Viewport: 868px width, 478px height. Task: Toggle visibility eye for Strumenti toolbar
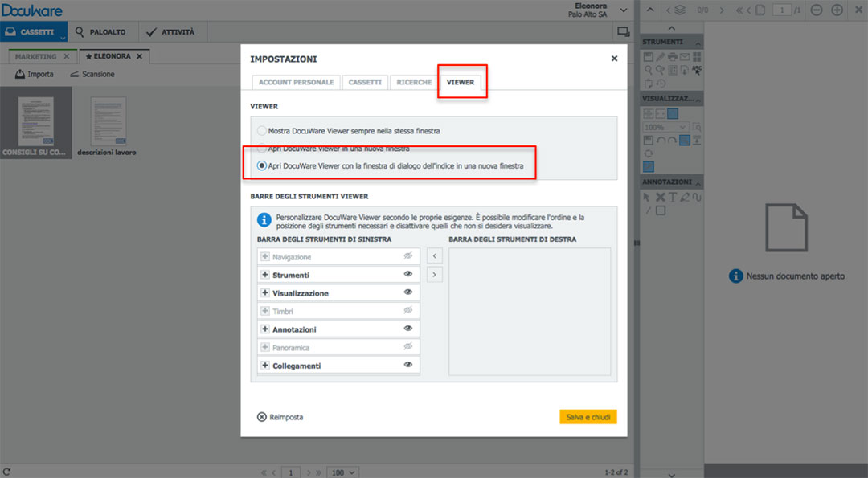pyautogui.click(x=408, y=274)
